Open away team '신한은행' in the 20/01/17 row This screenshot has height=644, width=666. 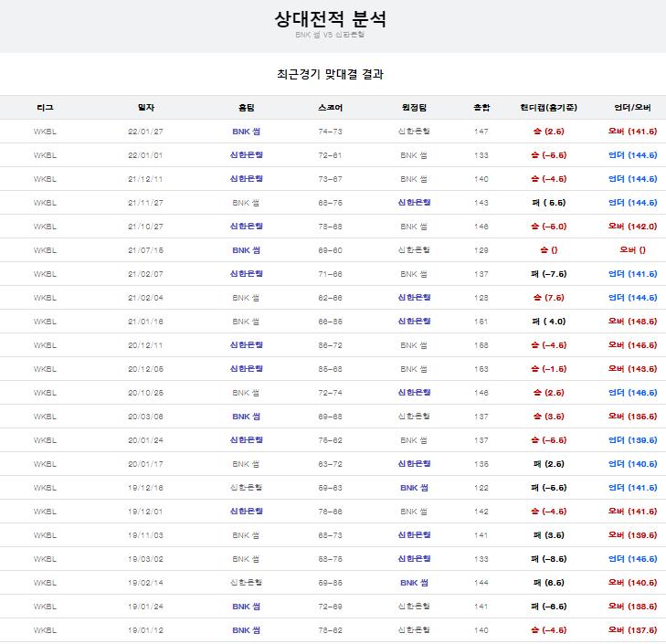click(x=414, y=464)
